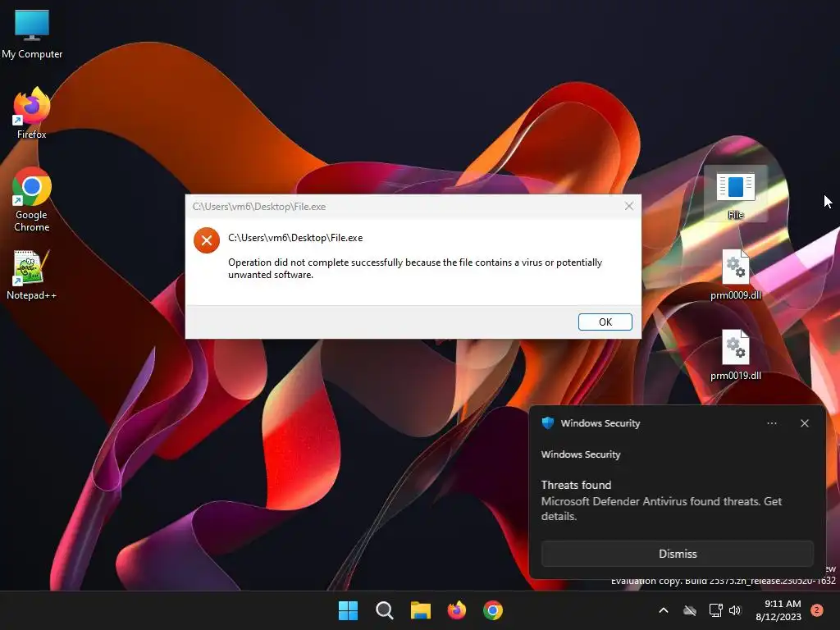The height and width of the screenshot is (630, 840).
Task: Select the Notepad++ desktop shortcut
Action: click(31, 275)
